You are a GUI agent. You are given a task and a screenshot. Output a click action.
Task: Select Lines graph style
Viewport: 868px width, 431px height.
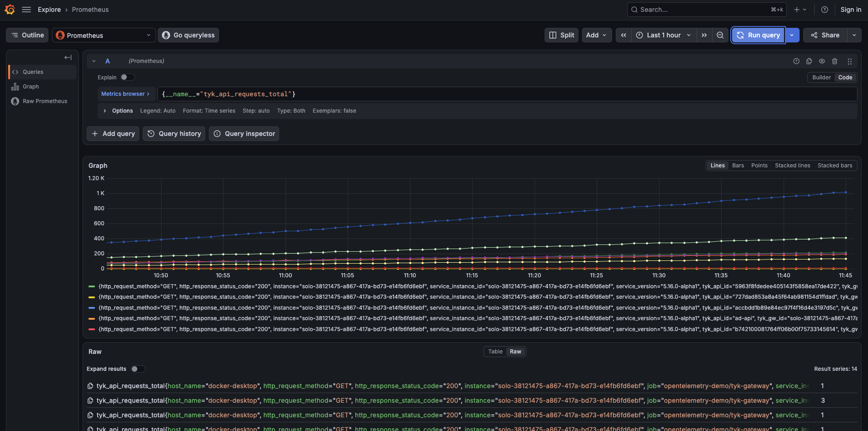click(x=717, y=166)
